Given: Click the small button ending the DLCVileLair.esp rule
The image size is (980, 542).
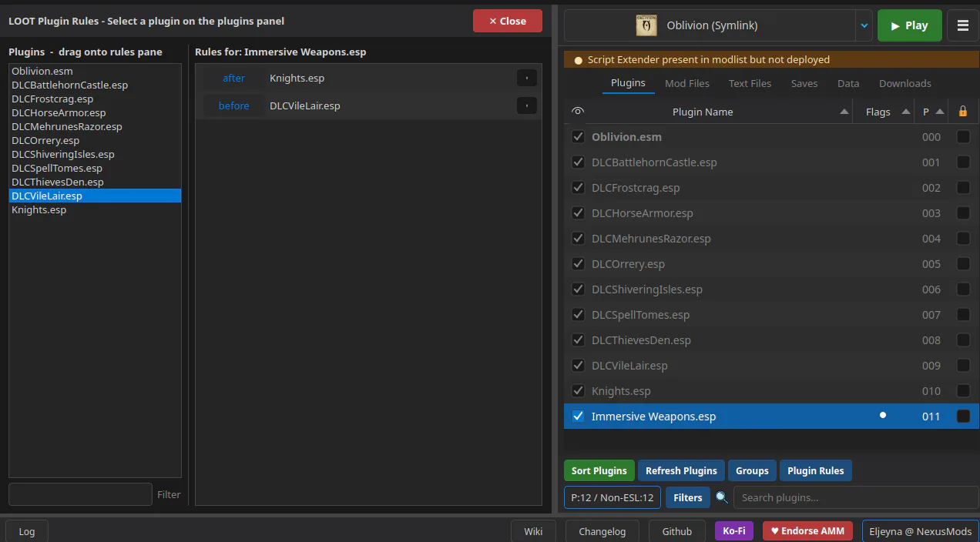Looking at the screenshot, I should 526,105.
